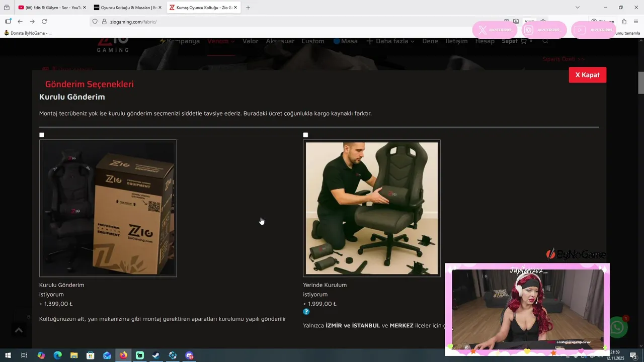Open the Donate ByNoGame bookmark
This screenshot has width=644, height=362.
point(28,33)
